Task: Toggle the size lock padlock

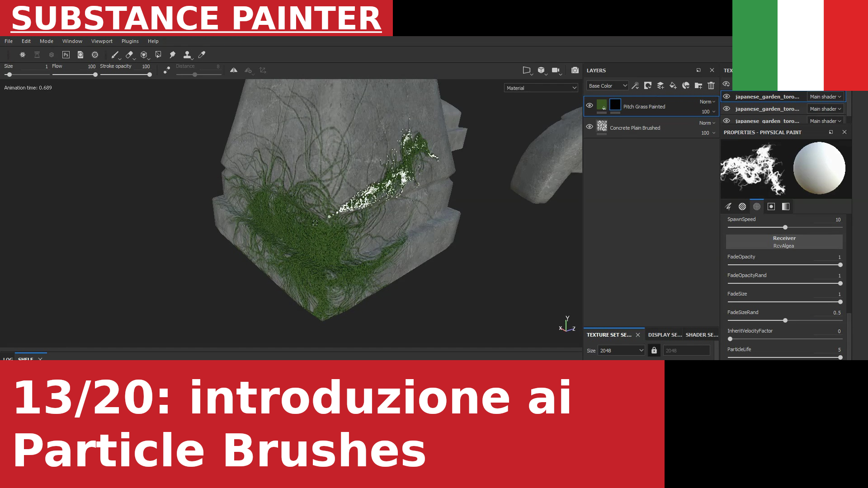Action: tap(654, 350)
